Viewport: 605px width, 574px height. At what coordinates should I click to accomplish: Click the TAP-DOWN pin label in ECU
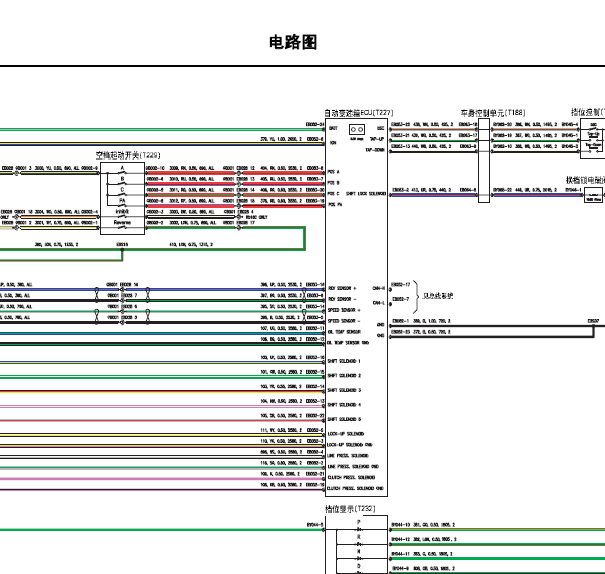375,150
